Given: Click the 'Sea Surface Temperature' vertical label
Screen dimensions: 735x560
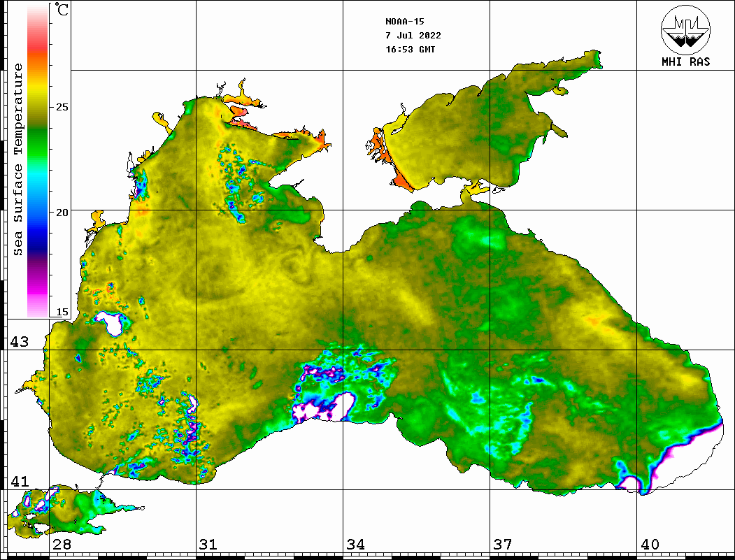Looking at the screenshot, I should tap(17, 159).
